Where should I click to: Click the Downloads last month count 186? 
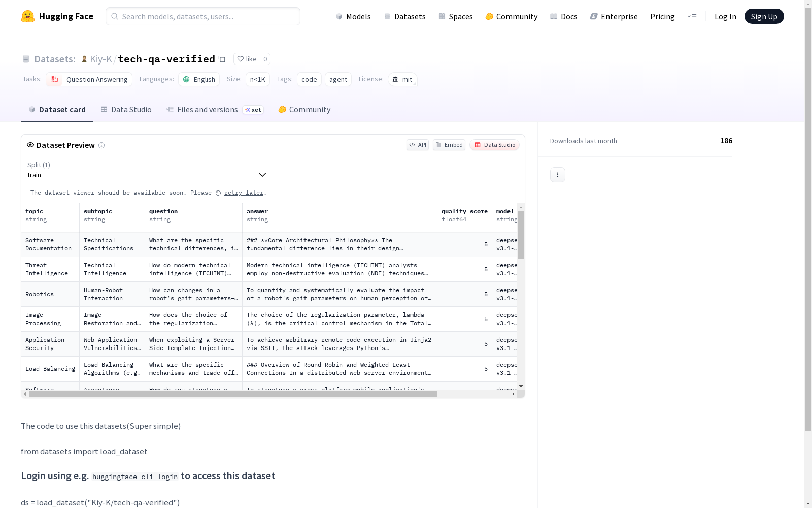point(726,141)
